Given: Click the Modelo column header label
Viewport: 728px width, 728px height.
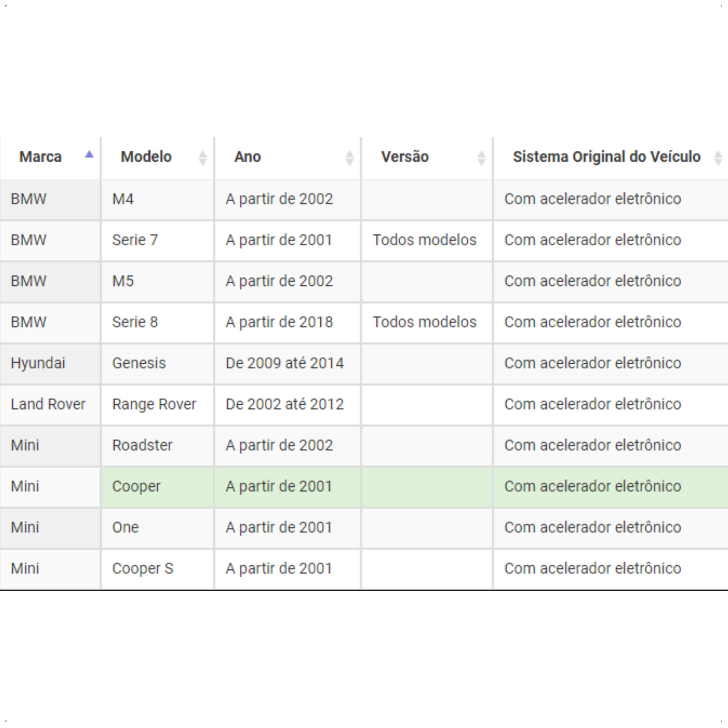Looking at the screenshot, I should (146, 157).
